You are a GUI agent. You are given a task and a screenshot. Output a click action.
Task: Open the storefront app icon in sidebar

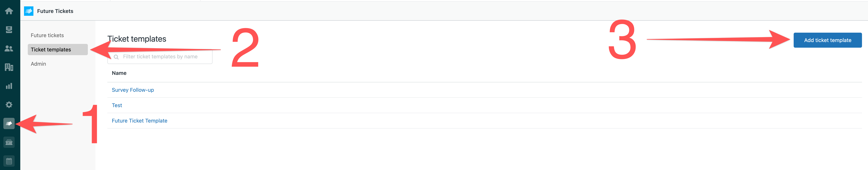point(9,142)
